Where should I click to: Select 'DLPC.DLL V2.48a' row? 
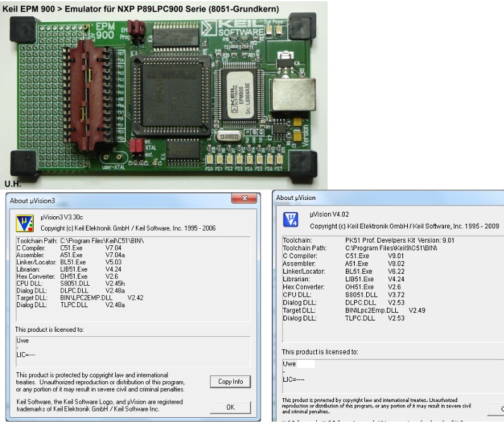[x=71, y=290]
